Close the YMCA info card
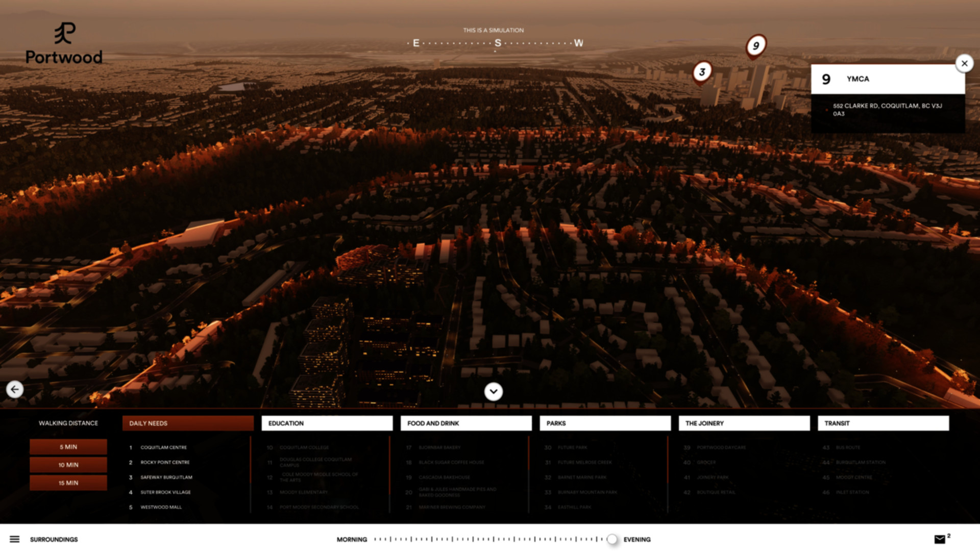 [x=964, y=63]
